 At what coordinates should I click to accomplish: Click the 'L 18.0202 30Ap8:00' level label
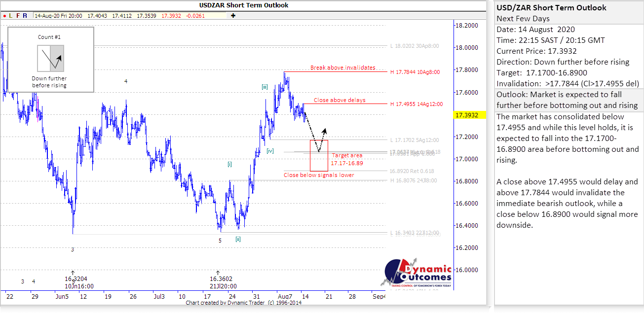(414, 46)
